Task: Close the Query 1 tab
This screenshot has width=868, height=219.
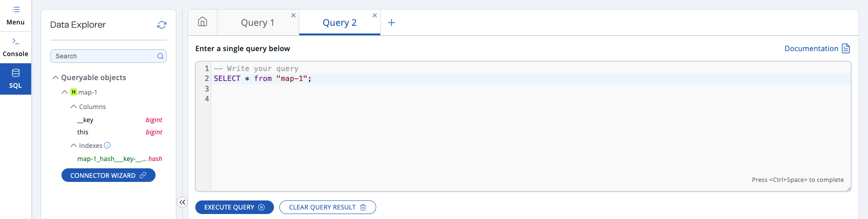Action: pyautogui.click(x=293, y=15)
